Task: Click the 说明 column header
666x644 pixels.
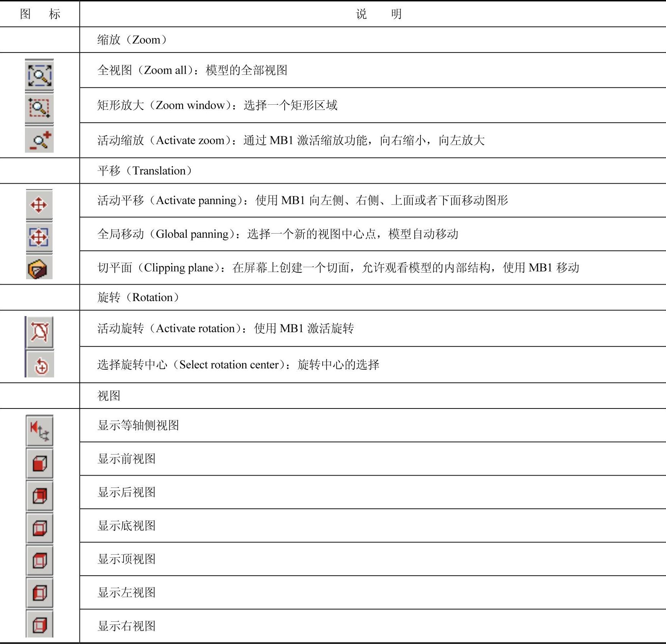Action: point(378,14)
